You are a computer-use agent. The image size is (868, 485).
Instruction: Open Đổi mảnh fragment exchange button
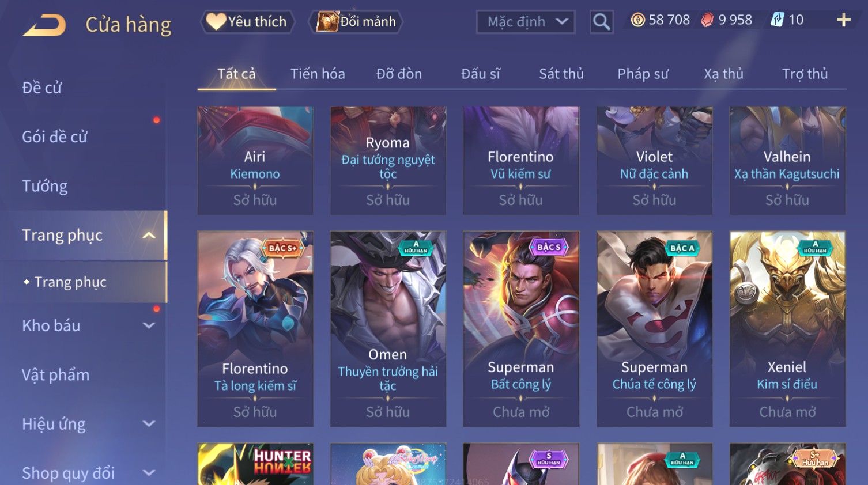pos(356,21)
